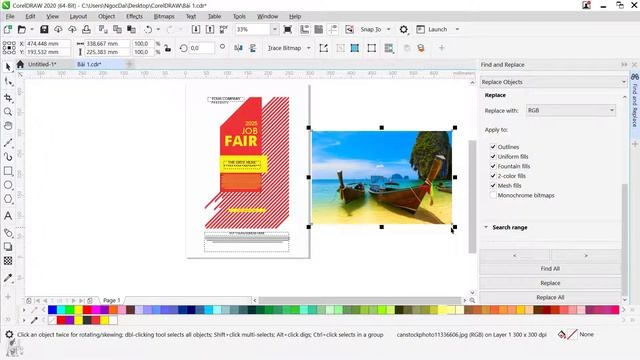Click the vertical canvas scrollbar
This screenshot has width=640, height=360.
(472, 196)
